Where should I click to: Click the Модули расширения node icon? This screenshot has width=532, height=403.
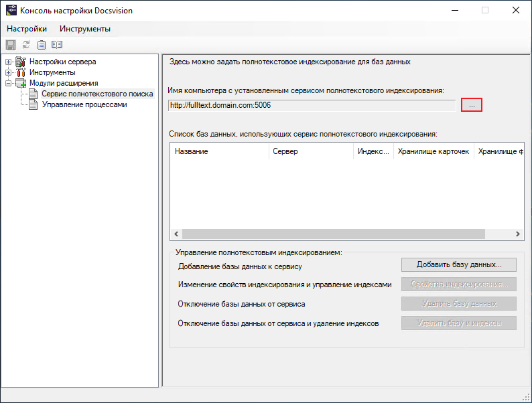[21, 83]
